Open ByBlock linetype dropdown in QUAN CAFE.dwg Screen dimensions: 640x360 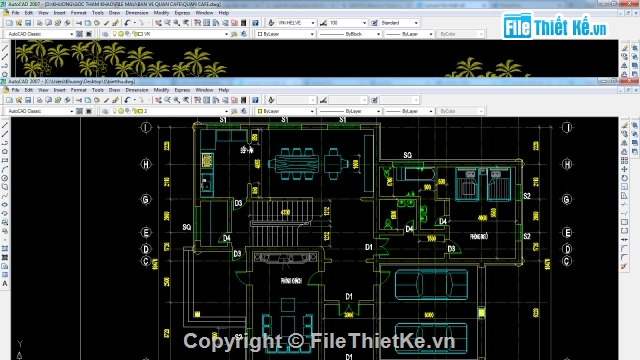(350, 34)
